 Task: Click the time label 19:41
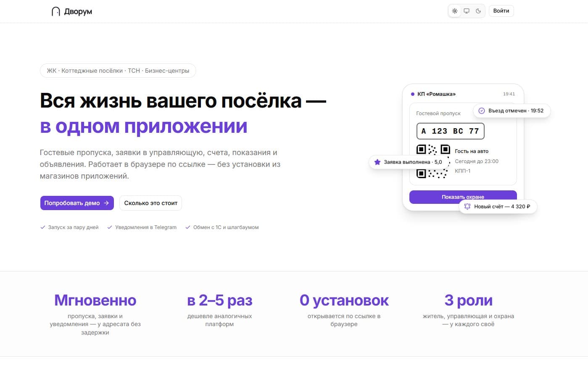click(x=509, y=94)
